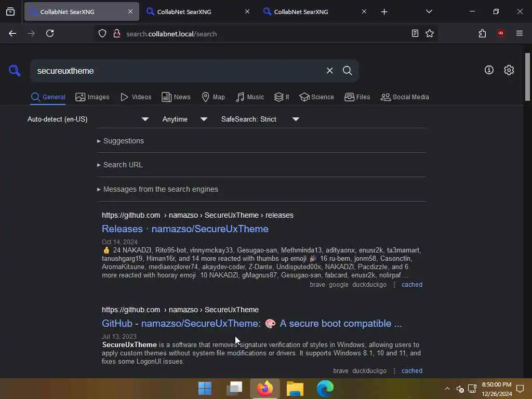Click the muted volume tray icon
This screenshot has height=399, width=532.
point(460,389)
